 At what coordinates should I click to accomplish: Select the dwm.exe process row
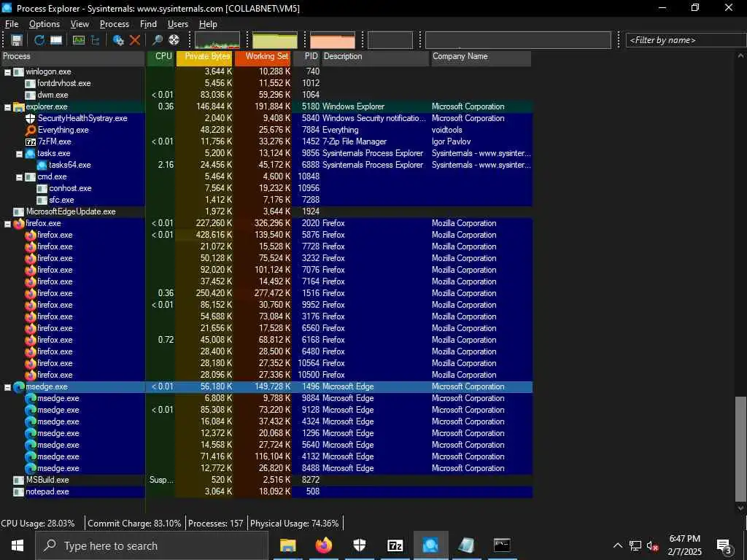[x=266, y=96]
